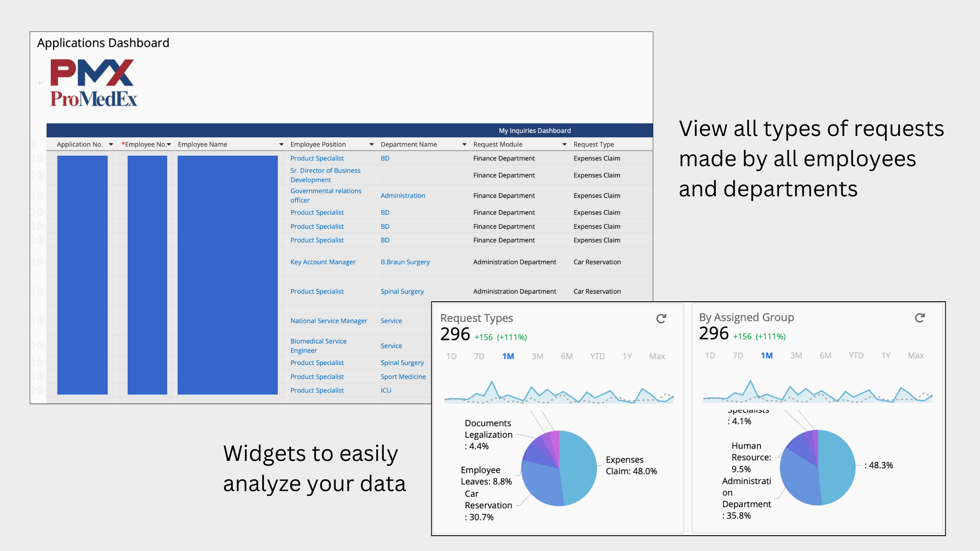
Task: Click the plus icon beside the ProMedEx logo
Action: [x=40, y=83]
